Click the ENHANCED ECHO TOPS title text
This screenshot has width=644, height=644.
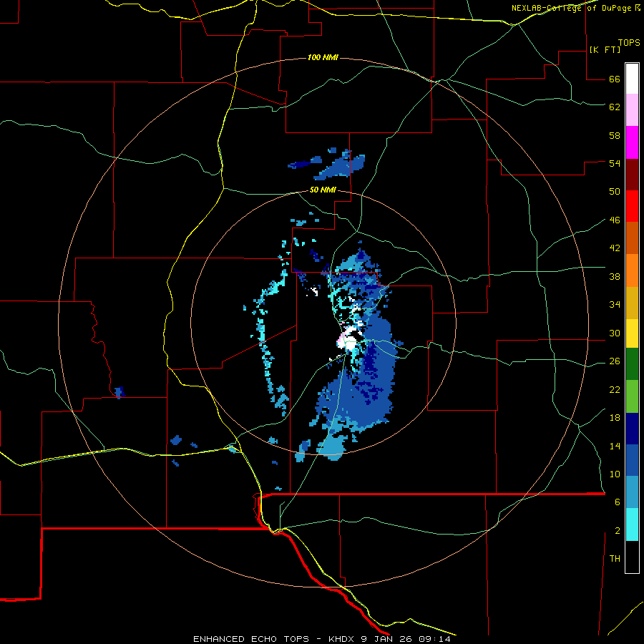point(251,639)
